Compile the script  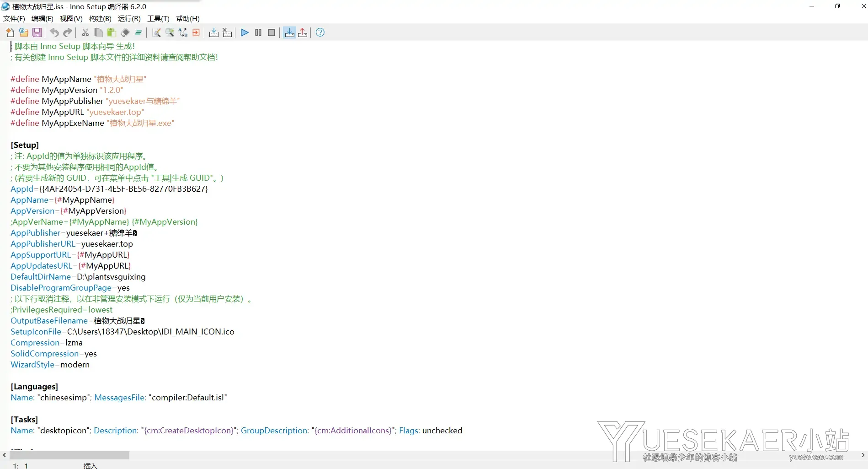[213, 32]
